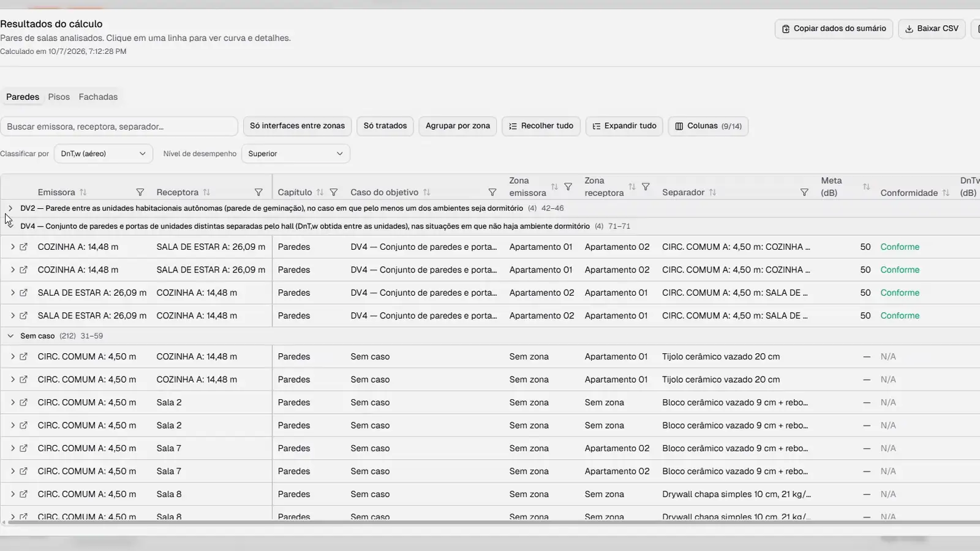This screenshot has height=551, width=980.
Task: Switch to the Fachadas tab
Action: [x=98, y=97]
